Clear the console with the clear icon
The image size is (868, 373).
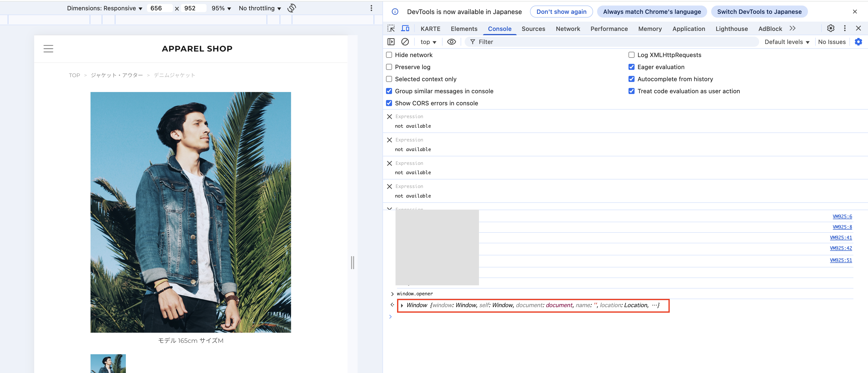(x=405, y=42)
